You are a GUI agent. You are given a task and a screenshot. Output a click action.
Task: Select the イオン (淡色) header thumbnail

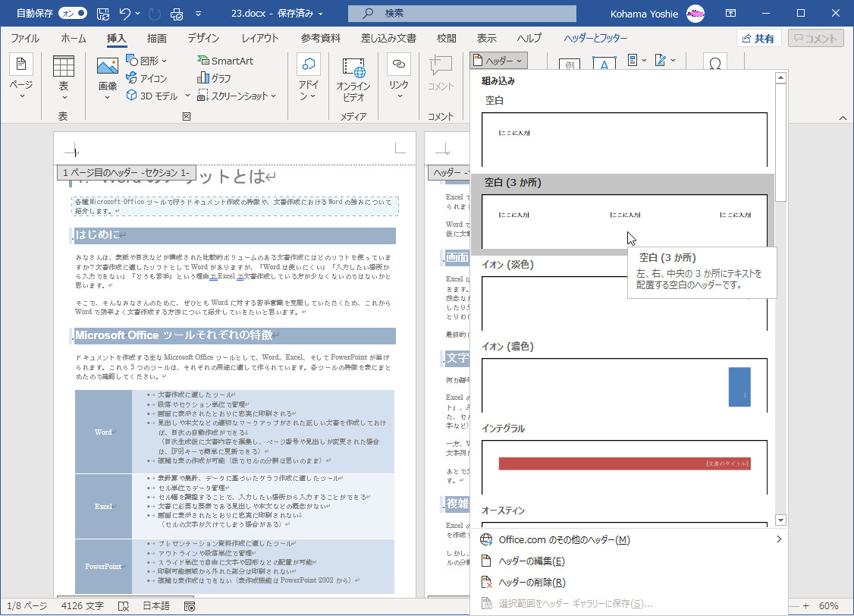click(x=624, y=303)
